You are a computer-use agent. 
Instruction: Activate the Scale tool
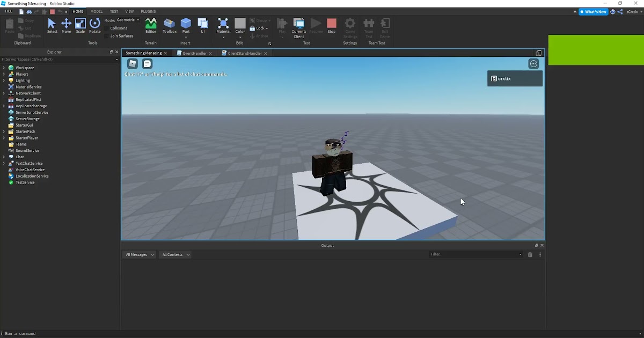(80, 26)
